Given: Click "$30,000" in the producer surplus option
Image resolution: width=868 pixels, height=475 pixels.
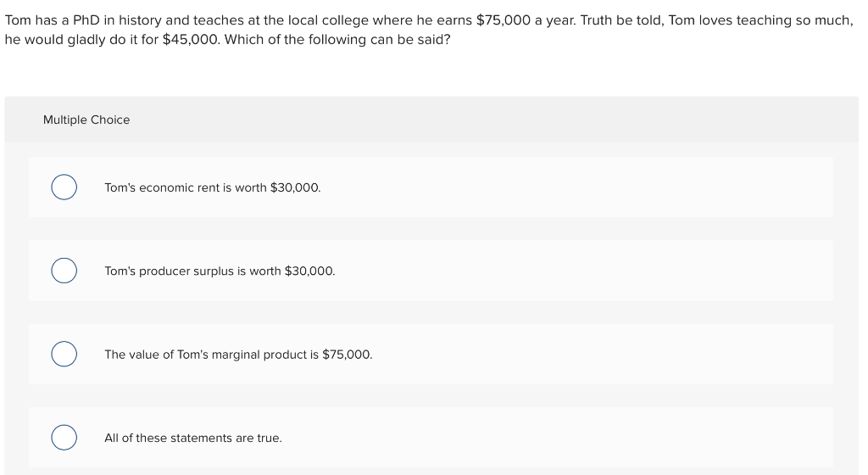Looking at the screenshot, I should (309, 271).
